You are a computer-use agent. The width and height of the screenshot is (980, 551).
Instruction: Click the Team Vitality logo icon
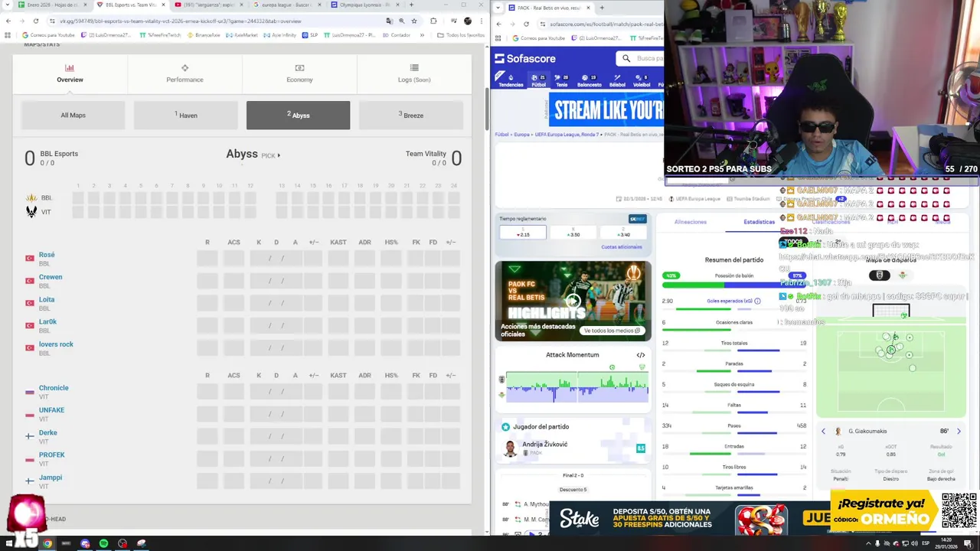pos(31,212)
